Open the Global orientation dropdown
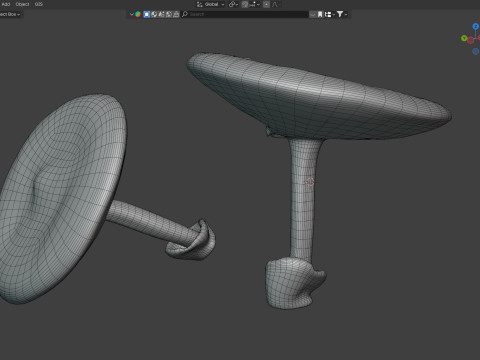The image size is (480, 360). tap(214, 4)
